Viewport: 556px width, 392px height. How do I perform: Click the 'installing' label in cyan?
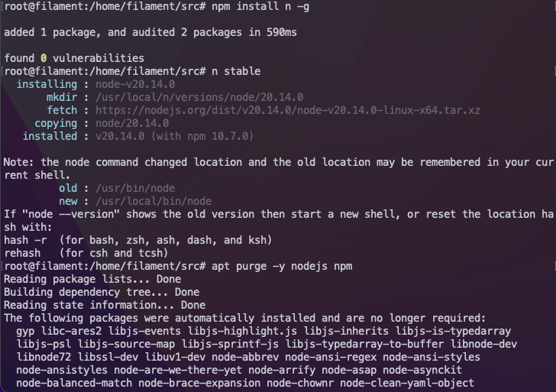(47, 84)
